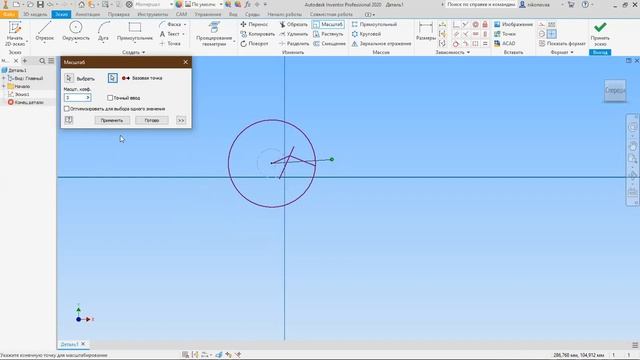
Task: Click the Выбрать selection arrow button
Action: tap(69, 78)
